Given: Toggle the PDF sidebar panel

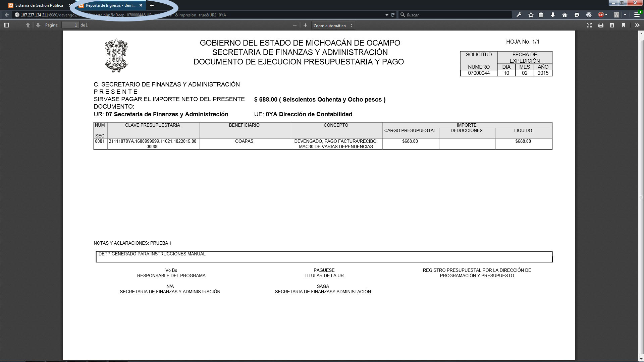Looking at the screenshot, I should (6, 25).
